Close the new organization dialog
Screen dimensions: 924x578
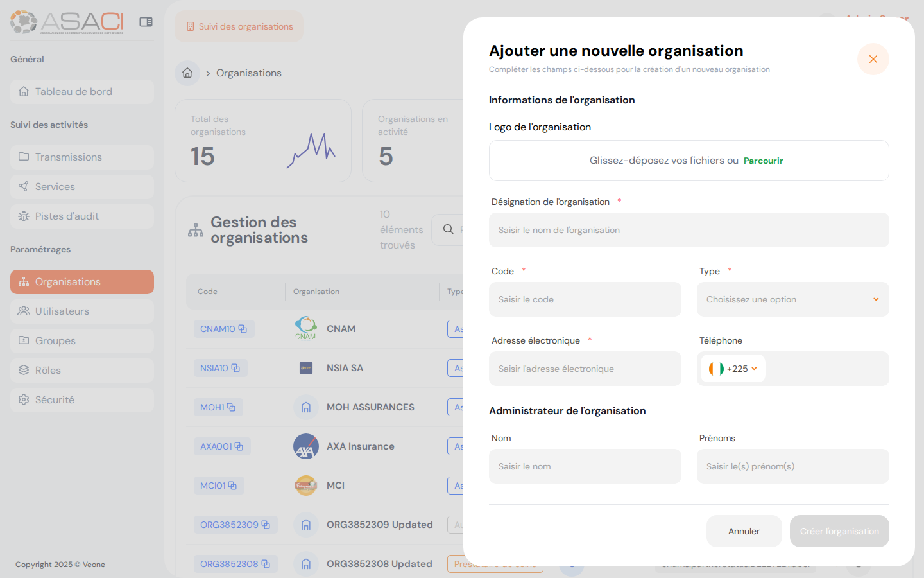[873, 58]
